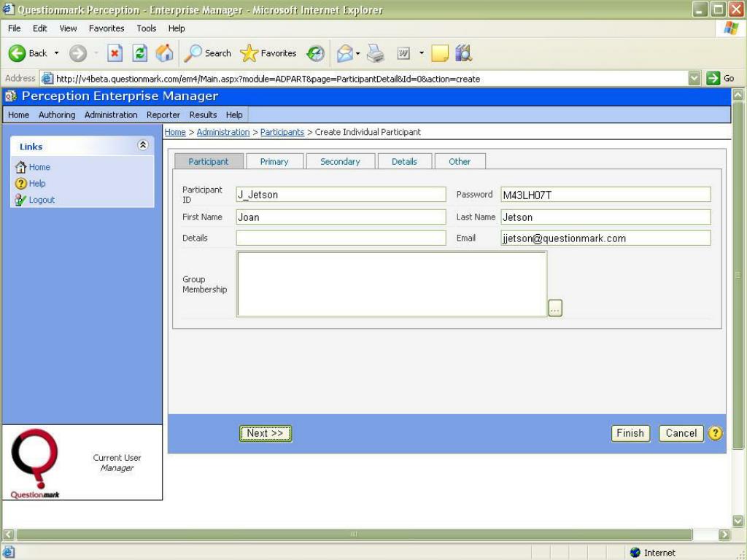Open the Mail envelope icon

[x=344, y=53]
